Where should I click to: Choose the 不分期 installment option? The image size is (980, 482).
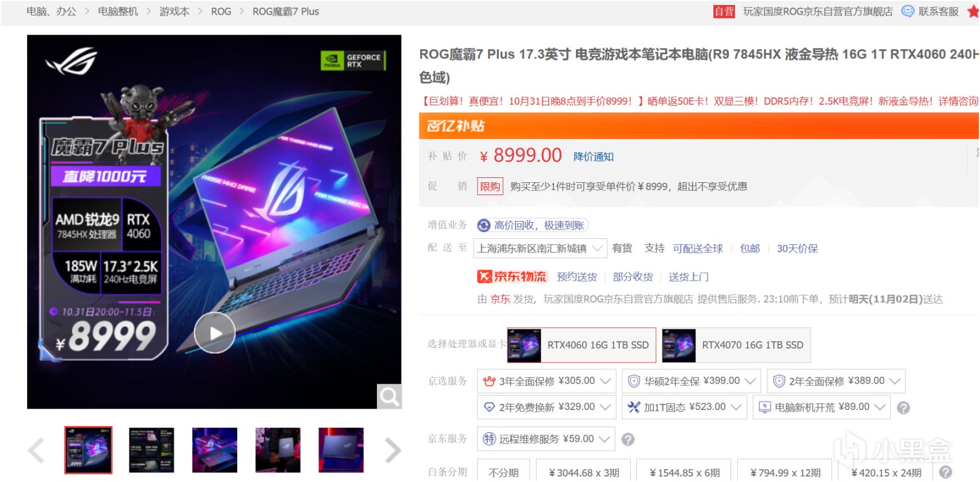point(503,472)
